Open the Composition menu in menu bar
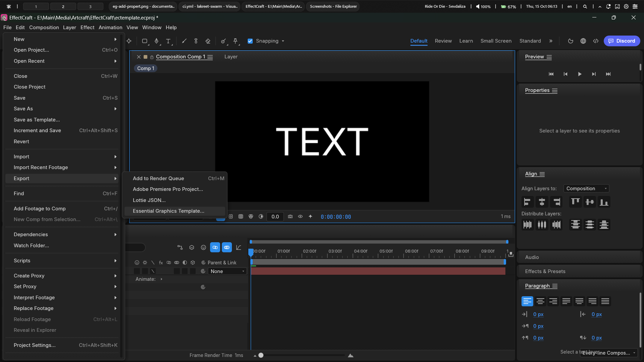 pyautogui.click(x=44, y=28)
